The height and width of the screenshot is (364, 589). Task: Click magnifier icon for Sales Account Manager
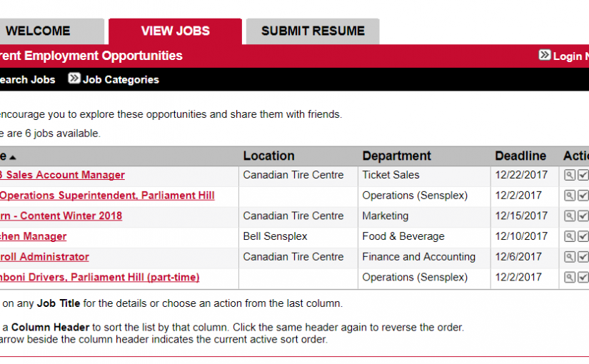569,176
